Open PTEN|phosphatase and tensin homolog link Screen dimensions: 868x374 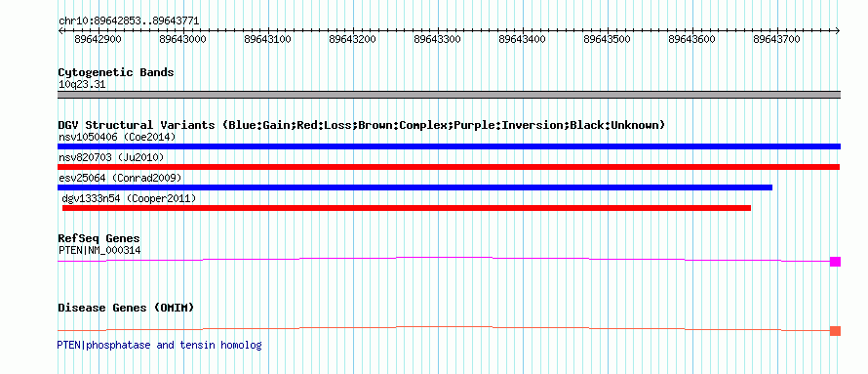(159, 345)
